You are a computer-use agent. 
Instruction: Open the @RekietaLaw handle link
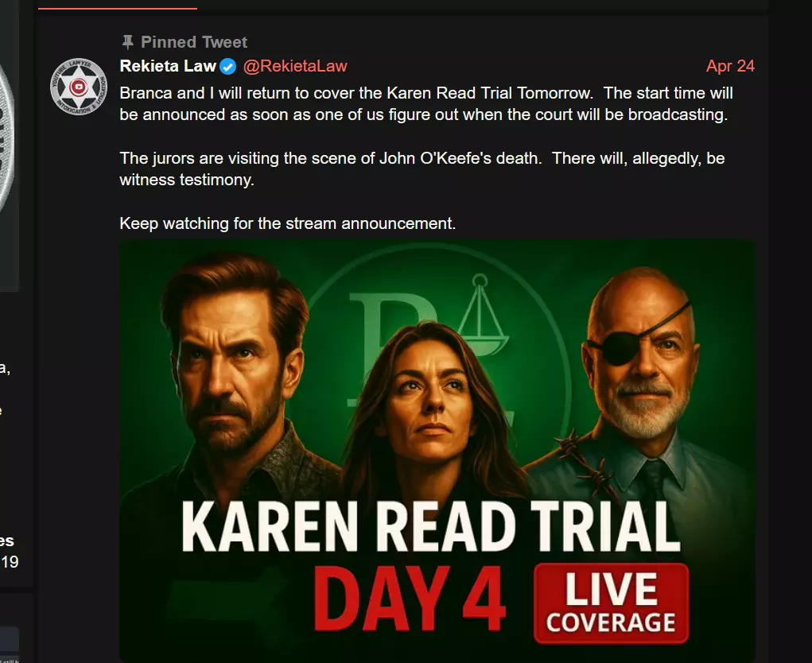point(295,66)
